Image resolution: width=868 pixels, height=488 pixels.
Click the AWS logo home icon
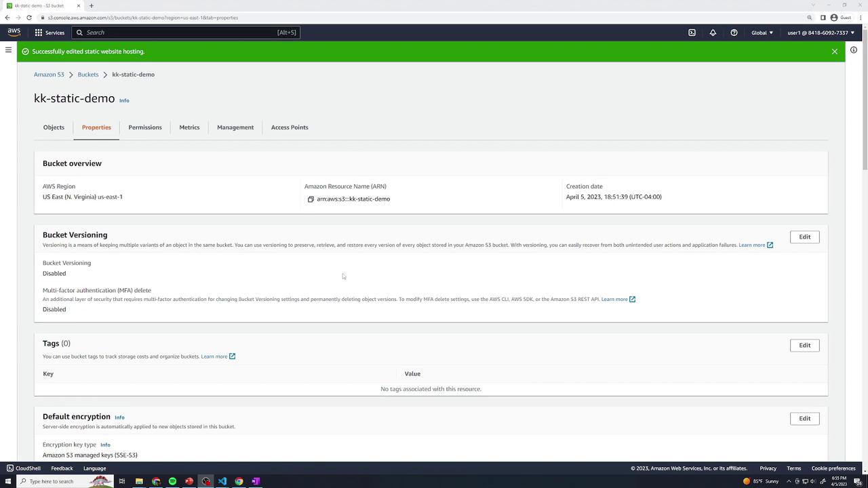coord(14,32)
